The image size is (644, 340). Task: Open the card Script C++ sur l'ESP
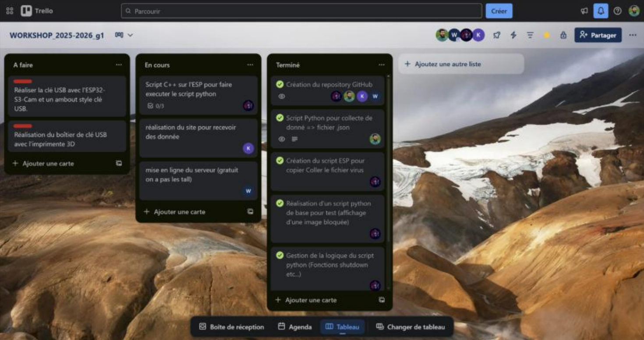198,95
